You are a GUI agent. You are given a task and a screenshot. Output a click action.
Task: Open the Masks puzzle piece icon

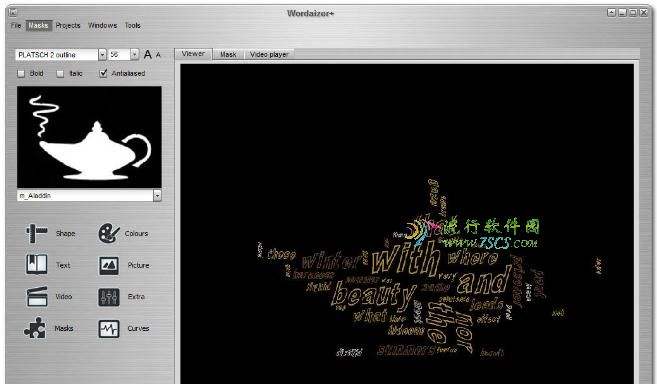click(35, 328)
